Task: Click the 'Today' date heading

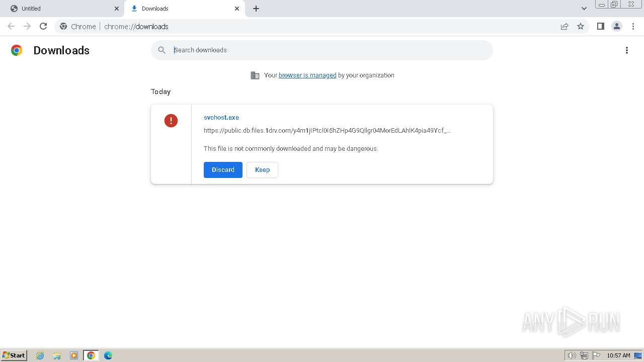Action: click(x=160, y=92)
